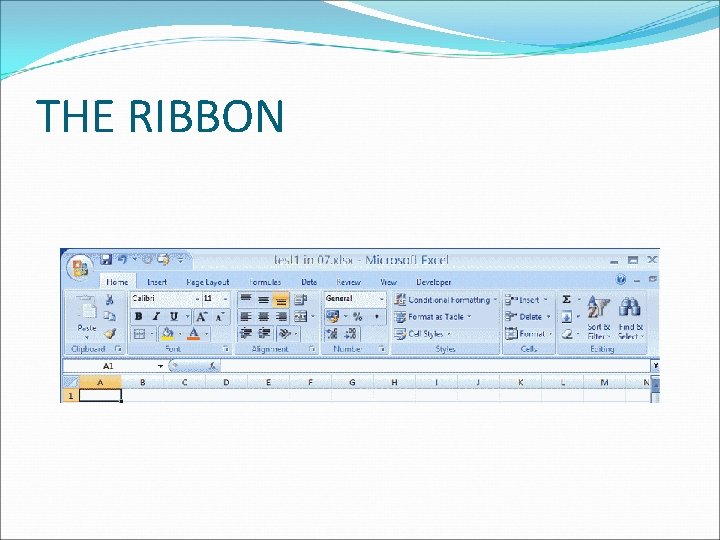
Task: Click Decrease Indent icon
Action: coord(246,333)
